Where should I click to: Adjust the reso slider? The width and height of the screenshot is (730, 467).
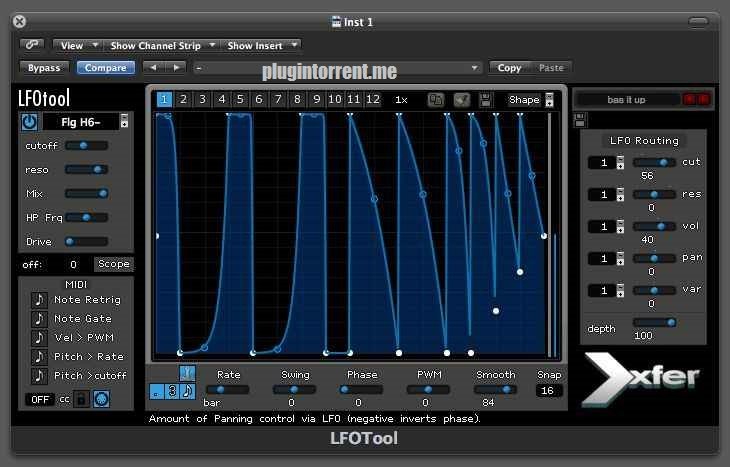point(87,169)
